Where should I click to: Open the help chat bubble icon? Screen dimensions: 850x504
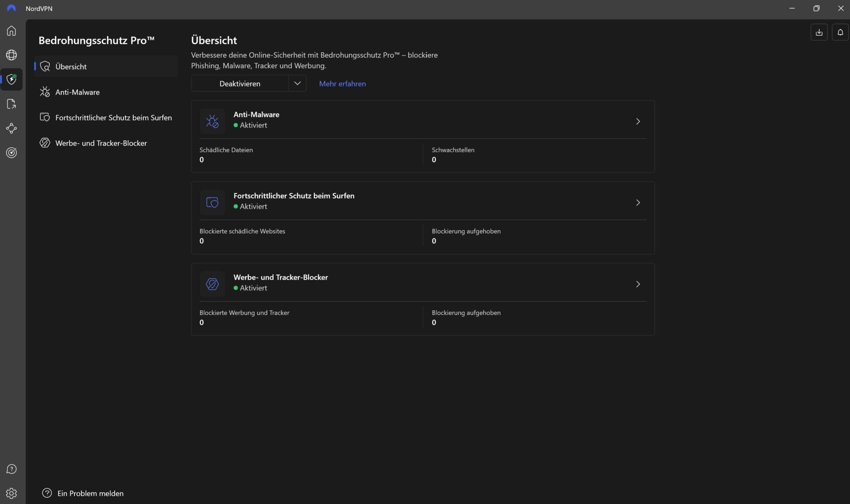point(12,469)
